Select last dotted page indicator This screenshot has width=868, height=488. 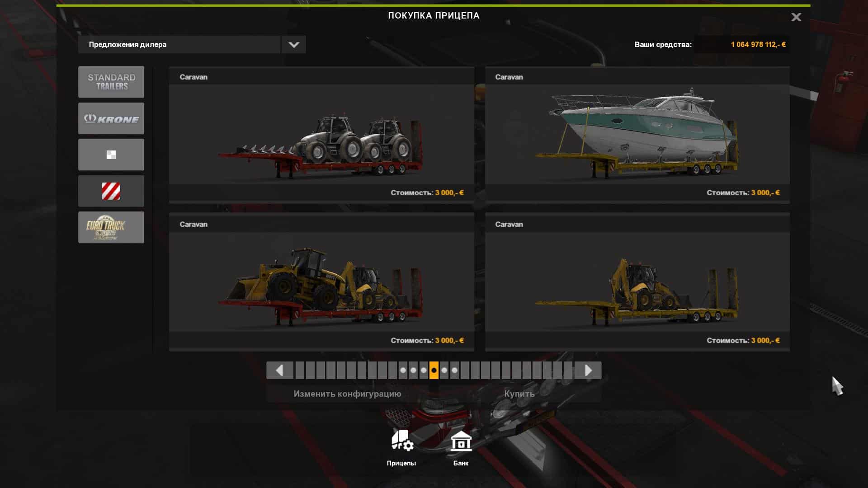(x=454, y=371)
